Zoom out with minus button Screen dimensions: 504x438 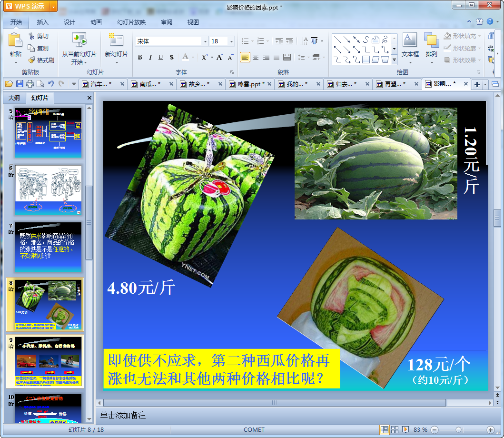(x=434, y=429)
